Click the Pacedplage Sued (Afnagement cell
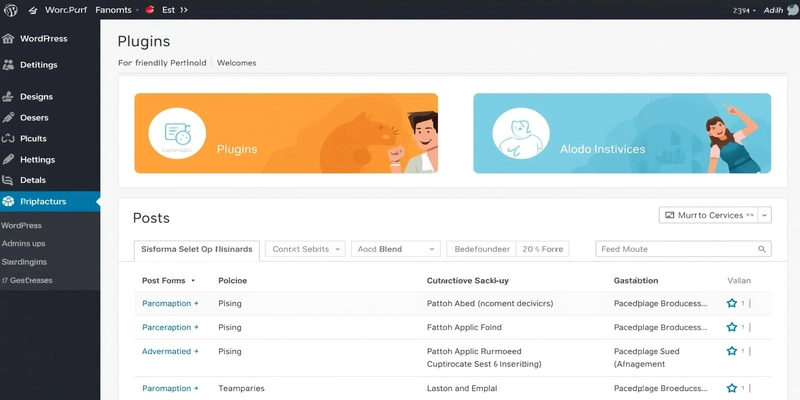The image size is (800, 400). [646, 358]
